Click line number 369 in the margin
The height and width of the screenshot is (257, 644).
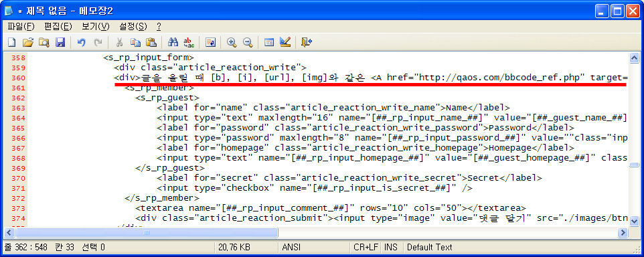(x=19, y=168)
